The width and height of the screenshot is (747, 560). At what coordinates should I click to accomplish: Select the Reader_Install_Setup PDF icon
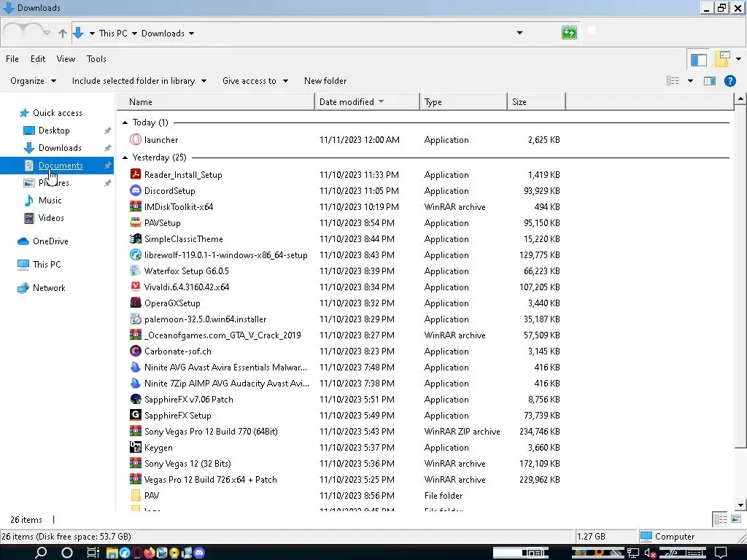pos(136,174)
